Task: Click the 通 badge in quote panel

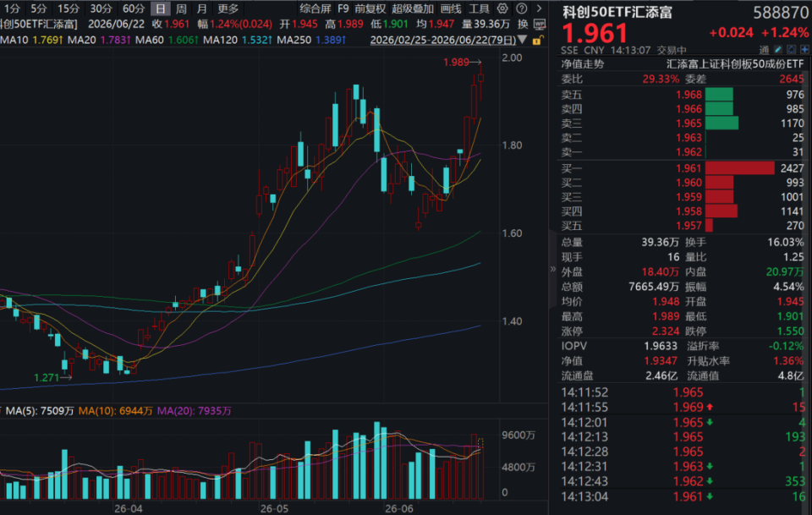Action: coord(764,50)
